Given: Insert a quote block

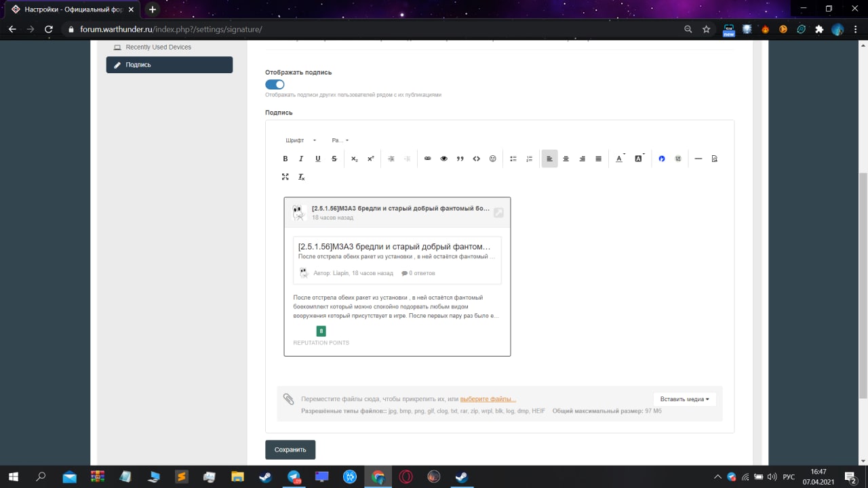Looking at the screenshot, I should coord(460,159).
